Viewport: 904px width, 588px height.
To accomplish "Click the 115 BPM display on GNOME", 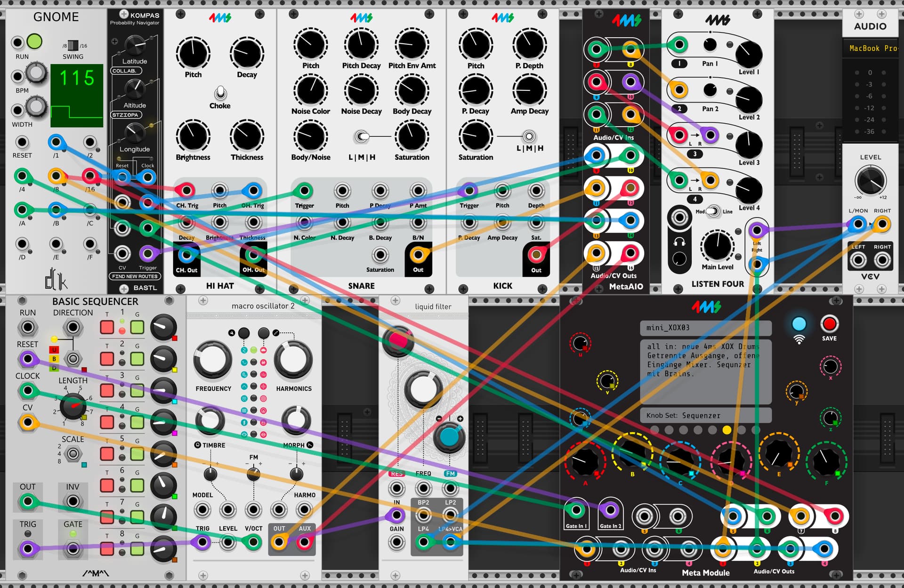I will [x=77, y=96].
